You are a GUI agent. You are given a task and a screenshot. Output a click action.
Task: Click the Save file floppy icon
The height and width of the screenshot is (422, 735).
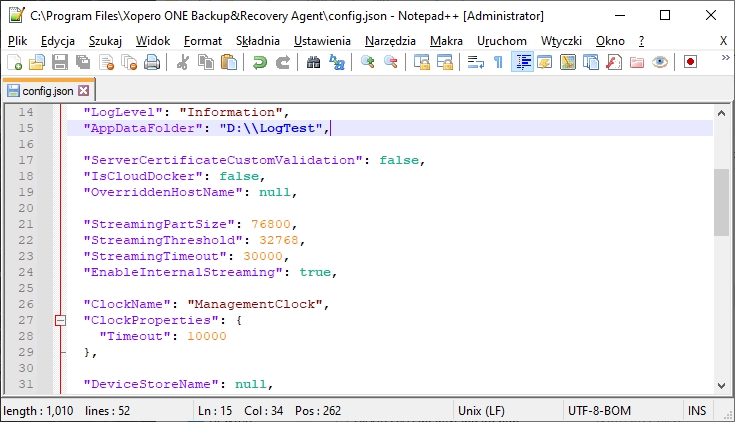tap(60, 62)
